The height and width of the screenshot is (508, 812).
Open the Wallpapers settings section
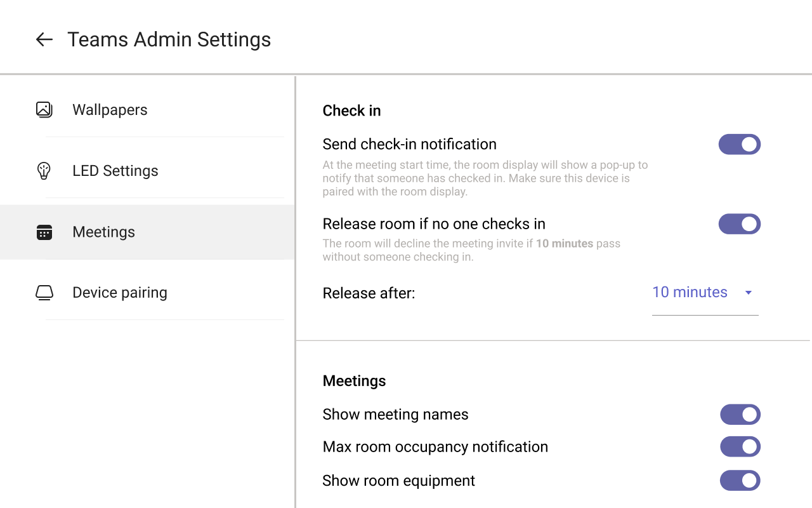tap(147, 110)
